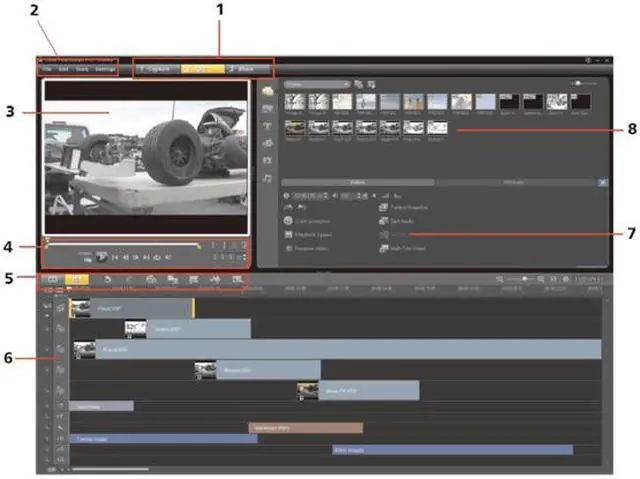Click the Redo icon in timeline toolbar
The image size is (640, 479).
tap(129, 279)
